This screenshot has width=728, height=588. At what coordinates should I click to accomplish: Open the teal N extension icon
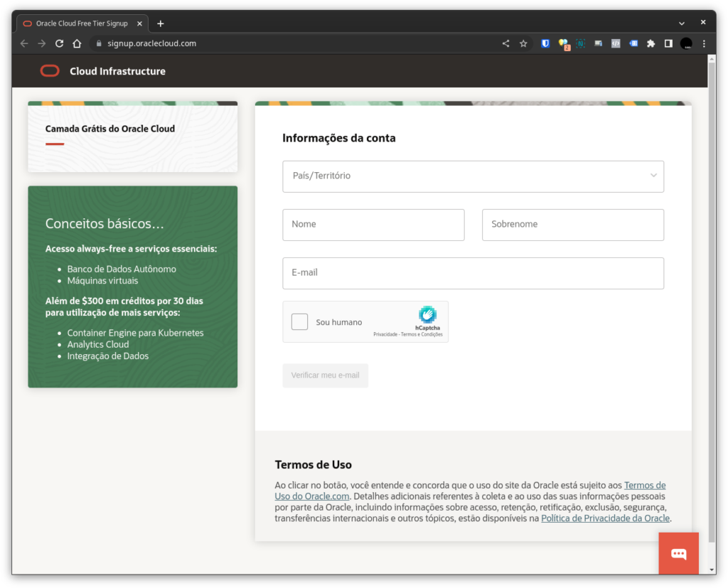coord(580,43)
